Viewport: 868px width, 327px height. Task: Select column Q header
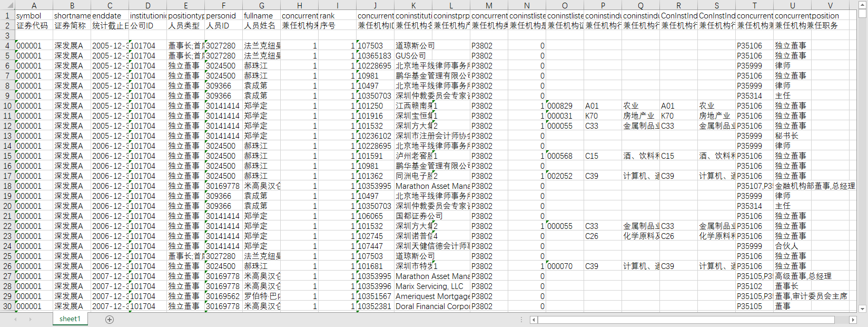(641, 5)
